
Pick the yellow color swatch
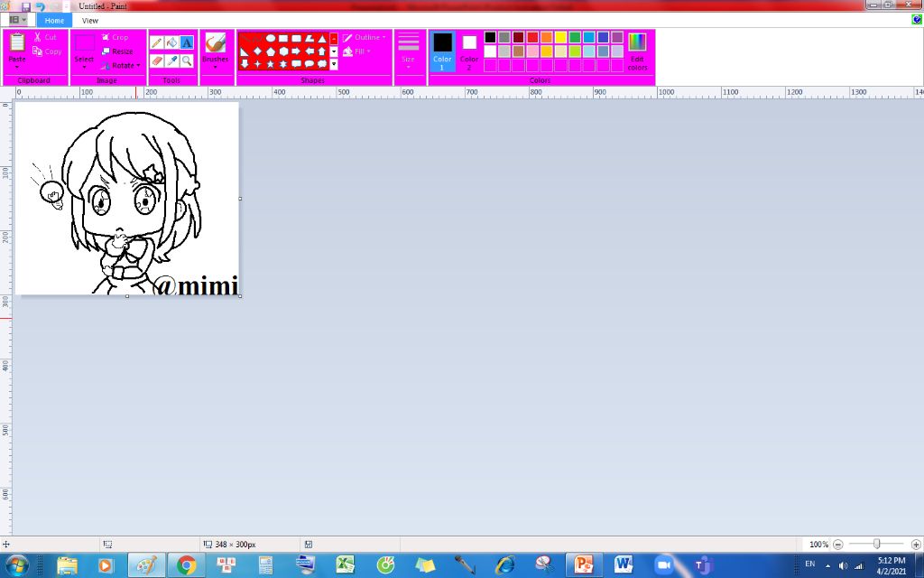pyautogui.click(x=560, y=38)
